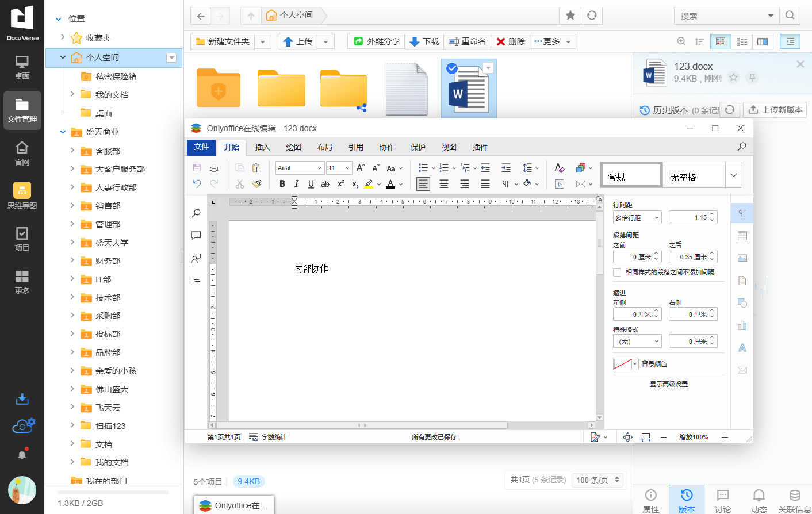Click the print icon in Onlyoffice
Viewport: 812px width, 514px height.
point(214,168)
